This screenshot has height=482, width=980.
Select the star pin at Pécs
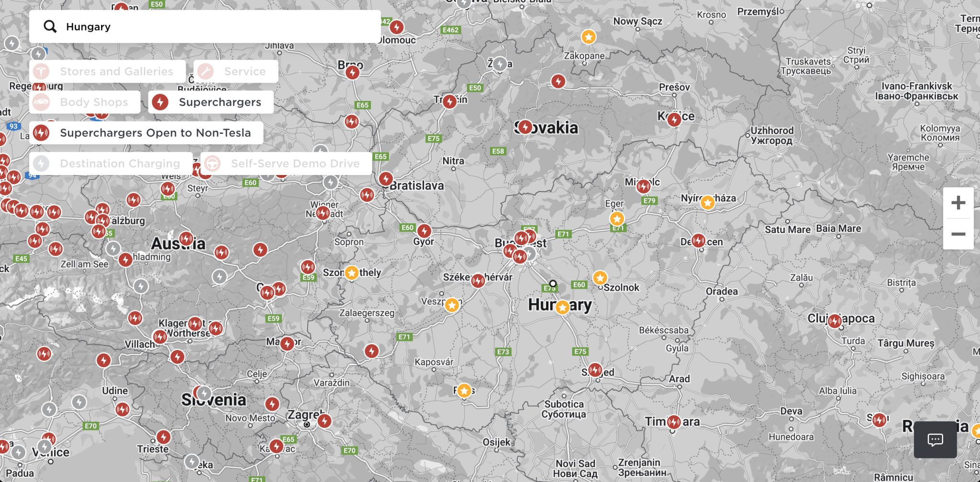(x=464, y=391)
